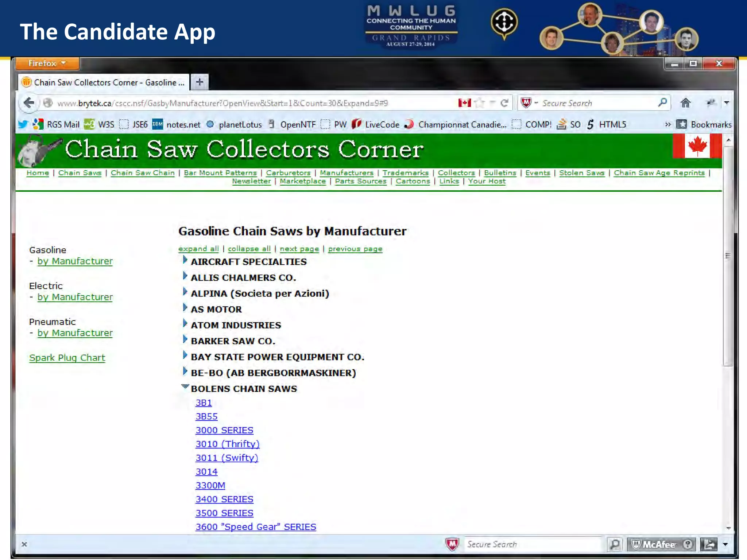Expand BAY STATE POWER EQUIPMENT CO. category

tap(185, 355)
